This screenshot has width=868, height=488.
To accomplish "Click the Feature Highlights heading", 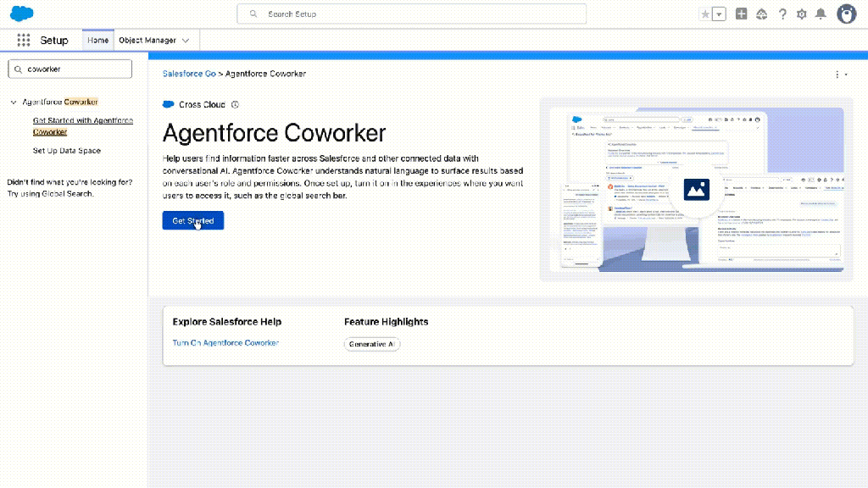I will click(x=386, y=321).
